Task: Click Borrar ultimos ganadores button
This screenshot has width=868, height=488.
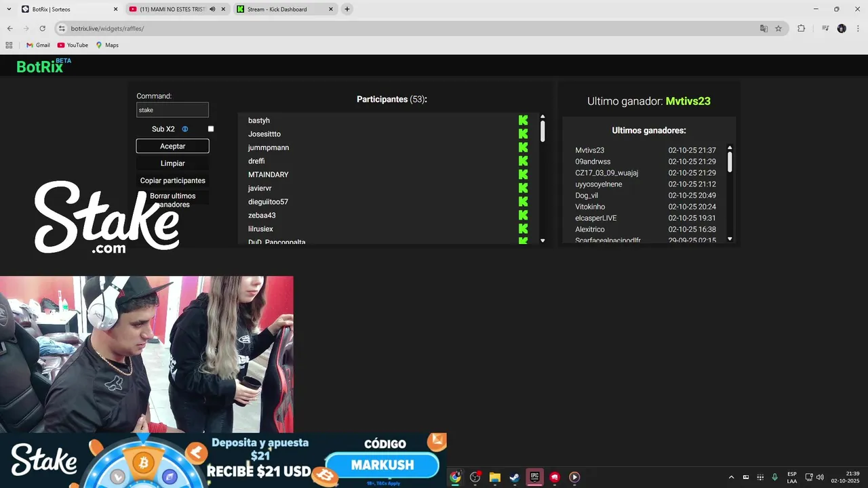Action: click(172, 200)
